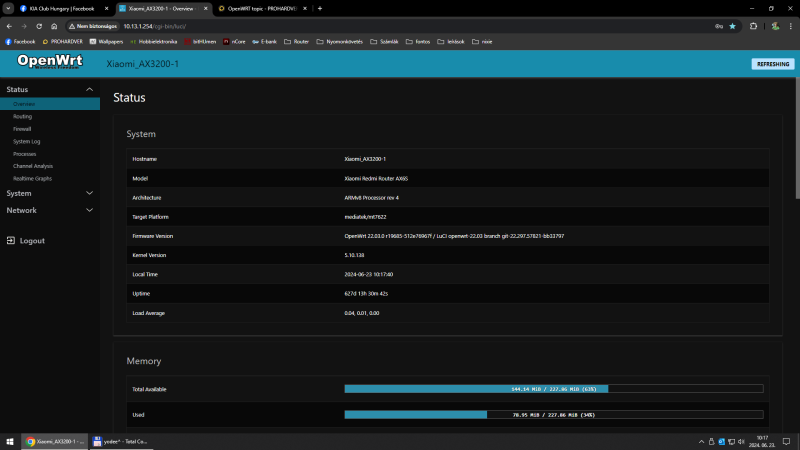Click the volume tray icon
The height and width of the screenshot is (450, 800).
pyautogui.click(x=741, y=442)
